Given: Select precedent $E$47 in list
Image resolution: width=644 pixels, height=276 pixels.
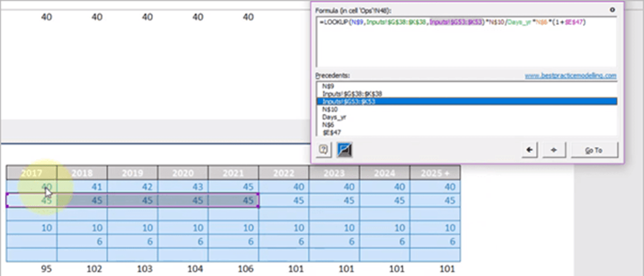Looking at the screenshot, I should pos(331,132).
